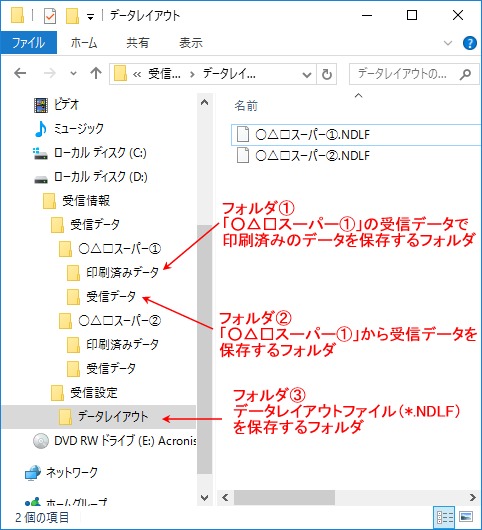This screenshot has width=482, height=530.
Task: Switch to details view icon in status bar
Action: click(x=445, y=517)
